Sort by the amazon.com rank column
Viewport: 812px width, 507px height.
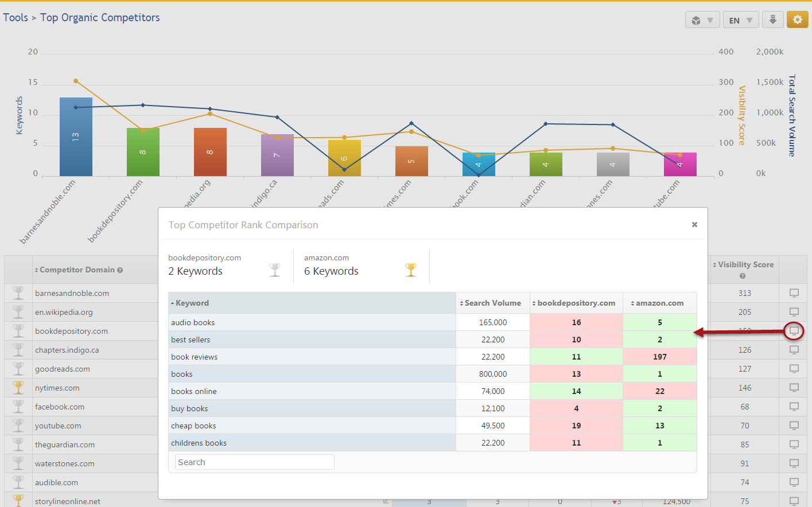659,303
